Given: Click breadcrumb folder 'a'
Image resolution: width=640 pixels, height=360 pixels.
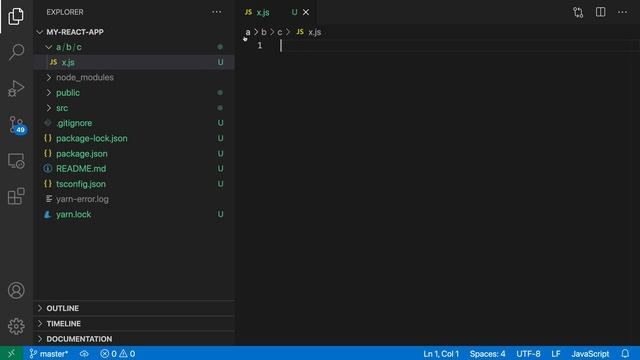Looking at the screenshot, I should point(248,32).
